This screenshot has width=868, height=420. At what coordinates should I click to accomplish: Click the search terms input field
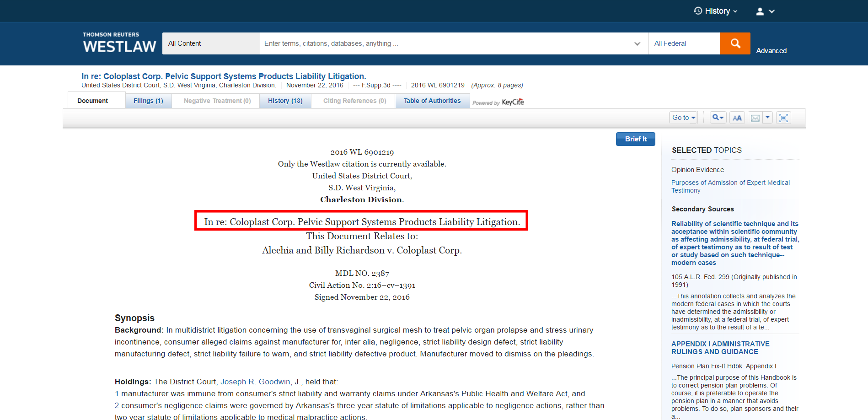445,43
